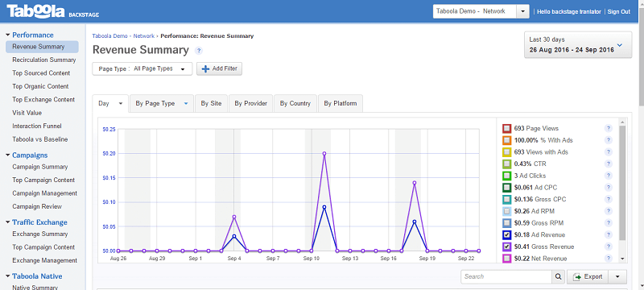Enable the Ad Clicks metric checkbox

click(507, 176)
